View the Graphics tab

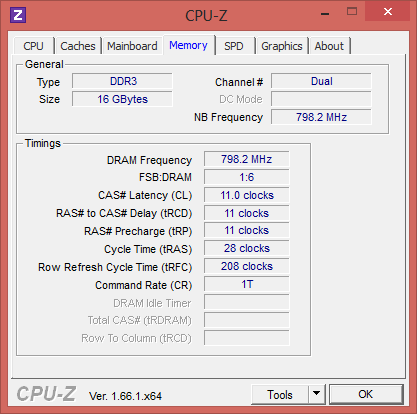tap(282, 46)
